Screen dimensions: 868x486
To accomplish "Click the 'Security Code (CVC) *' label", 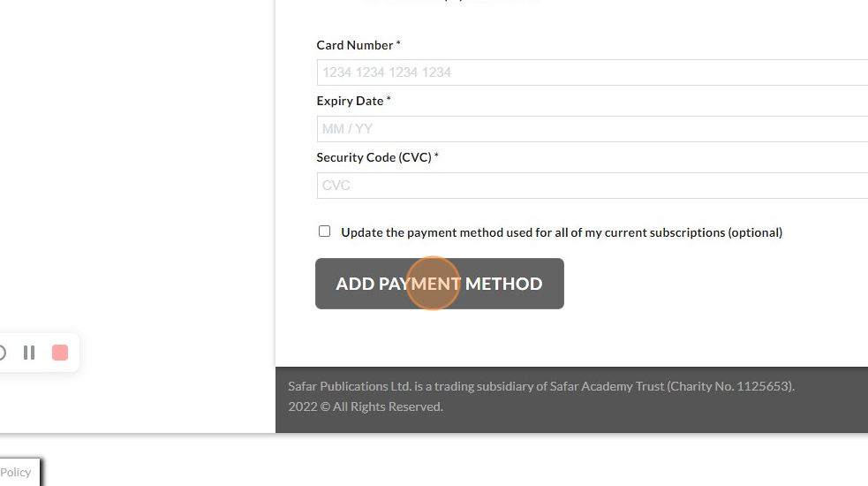I will click(x=377, y=157).
